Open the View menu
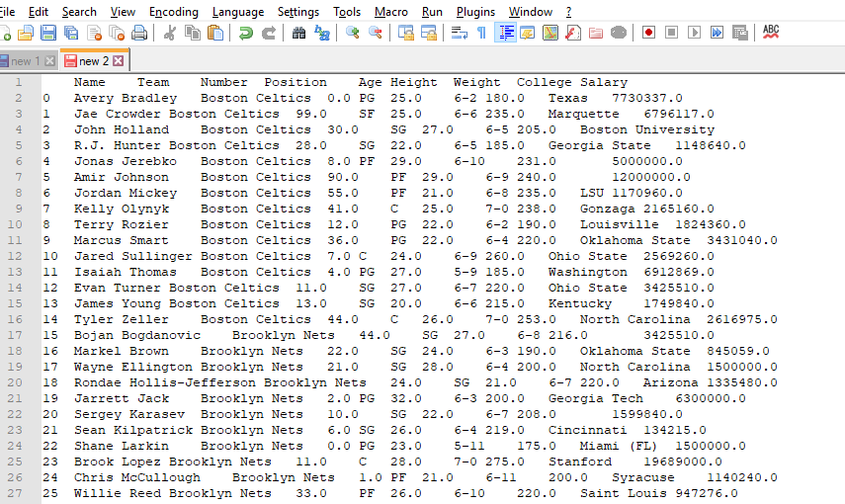Image resolution: width=845 pixels, height=504 pixels. point(123,11)
